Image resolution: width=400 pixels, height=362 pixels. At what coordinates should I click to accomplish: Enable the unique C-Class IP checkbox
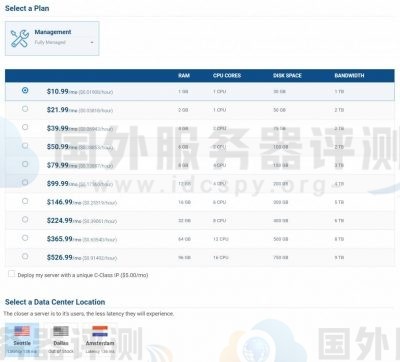click(x=12, y=274)
